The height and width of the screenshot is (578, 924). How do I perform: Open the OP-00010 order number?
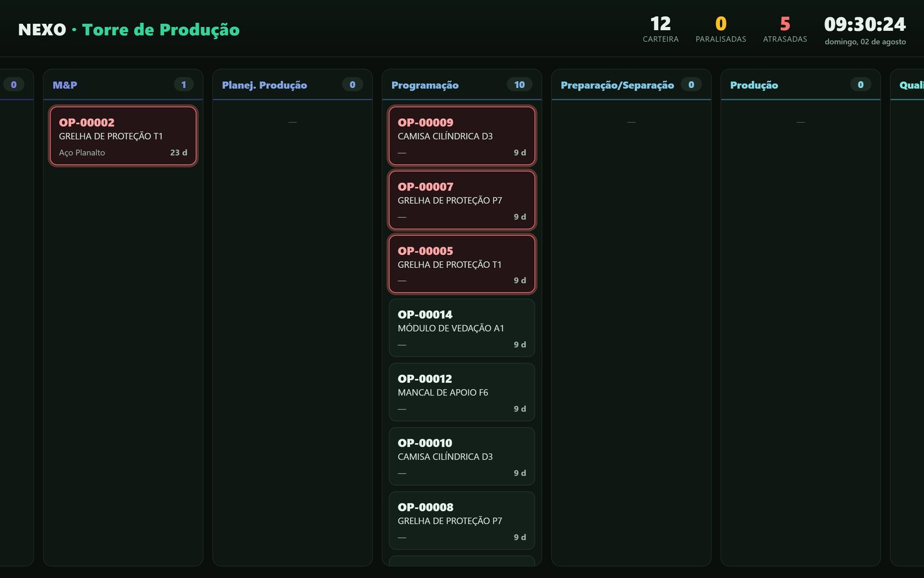coord(425,443)
